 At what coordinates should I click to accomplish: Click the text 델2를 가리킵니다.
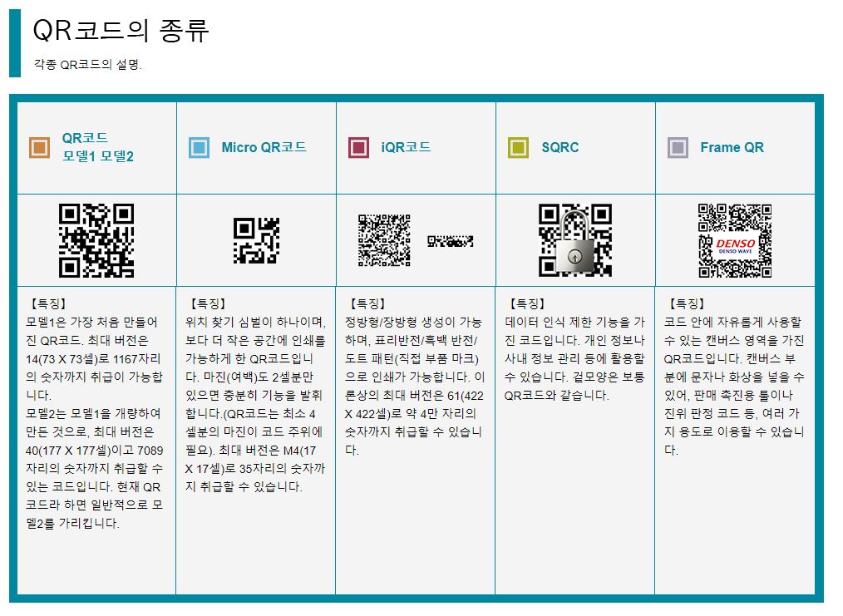[72, 523]
